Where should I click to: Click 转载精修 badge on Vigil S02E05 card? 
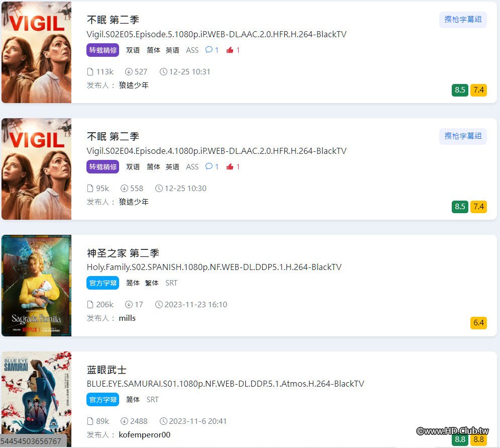tap(103, 50)
